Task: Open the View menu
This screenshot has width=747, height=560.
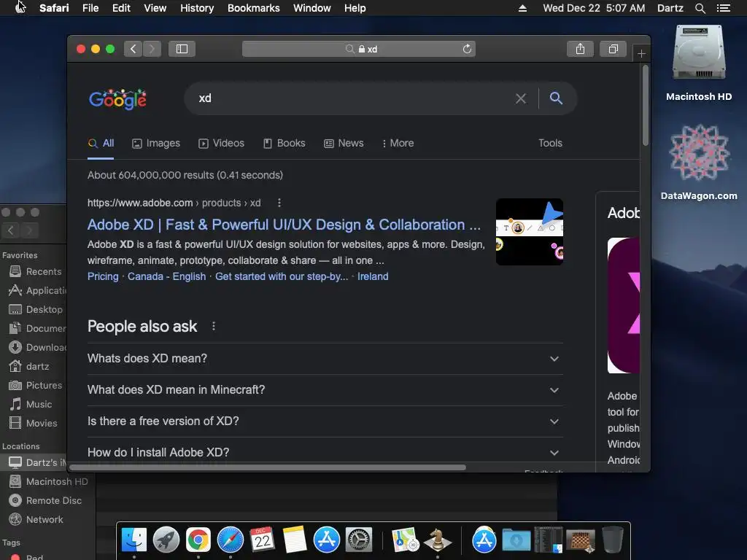Action: click(x=155, y=8)
